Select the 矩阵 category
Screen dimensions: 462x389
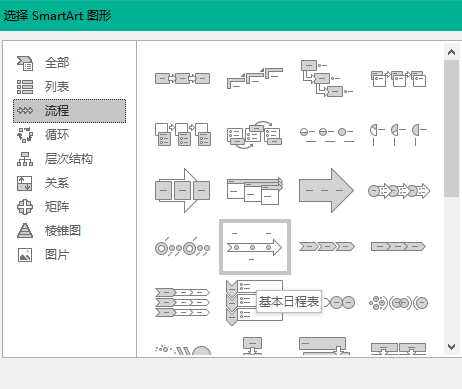point(69,207)
